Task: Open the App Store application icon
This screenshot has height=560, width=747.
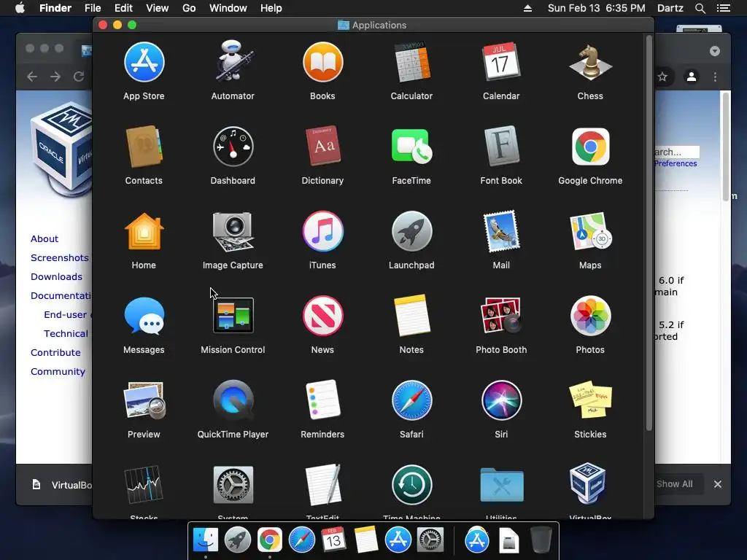Action: 144,63
